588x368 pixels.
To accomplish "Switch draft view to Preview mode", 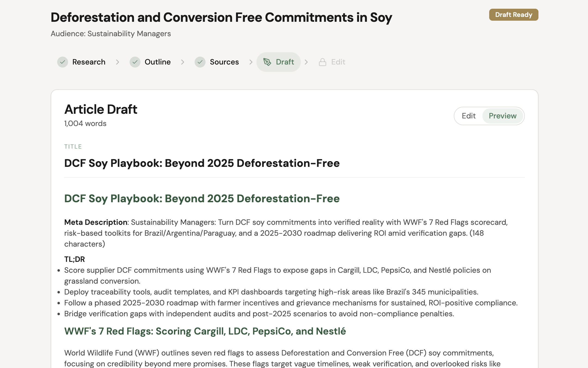I will 503,116.
